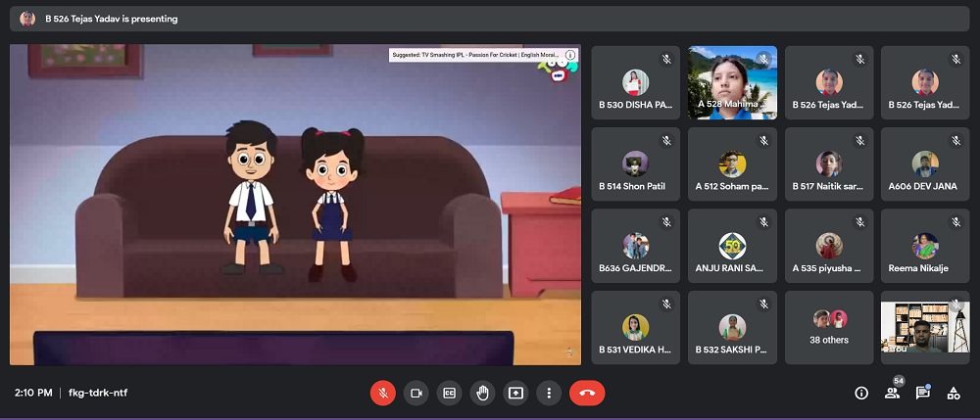Show the participants list with 54 people
Viewport: 980px width, 420px height.
[x=892, y=393]
